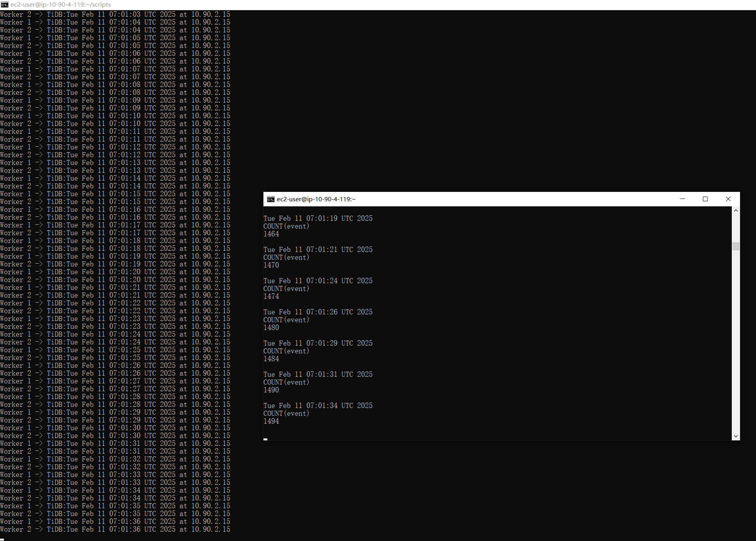Click the background window title ending in ~/scripts
Viewport: 756px width, 541px height.
[x=60, y=5]
